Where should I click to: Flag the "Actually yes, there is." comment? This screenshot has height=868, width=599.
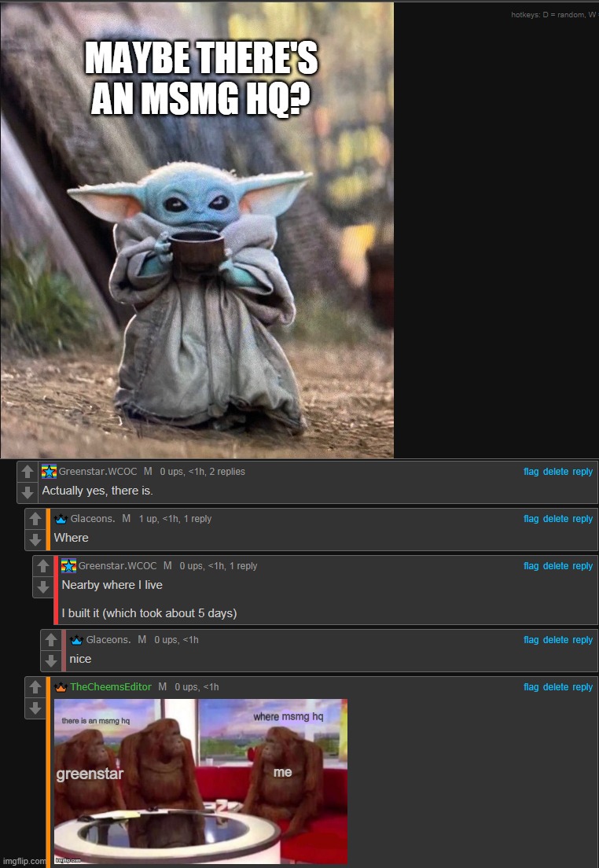531,472
